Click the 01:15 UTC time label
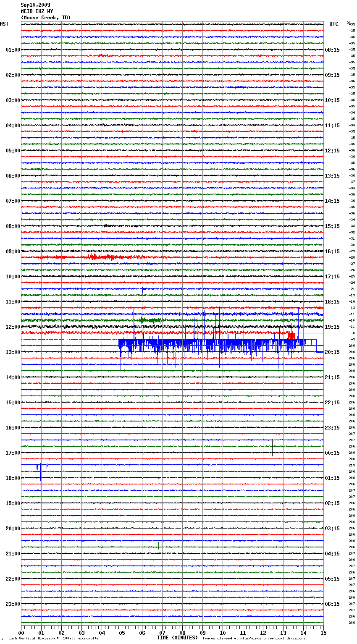The image size is (357, 644). tap(332, 478)
